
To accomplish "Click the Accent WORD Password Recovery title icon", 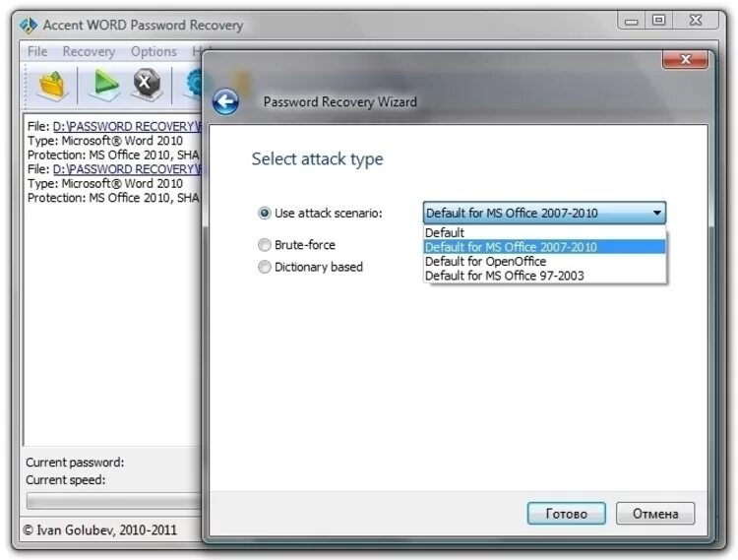I will 29,25.
